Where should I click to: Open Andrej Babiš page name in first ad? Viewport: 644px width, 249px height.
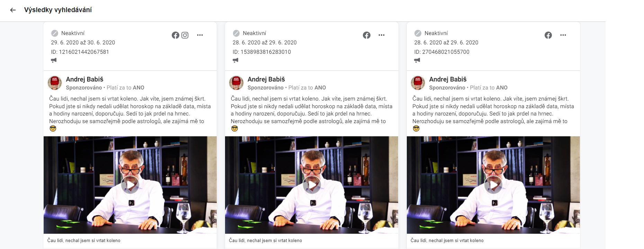[84, 79]
